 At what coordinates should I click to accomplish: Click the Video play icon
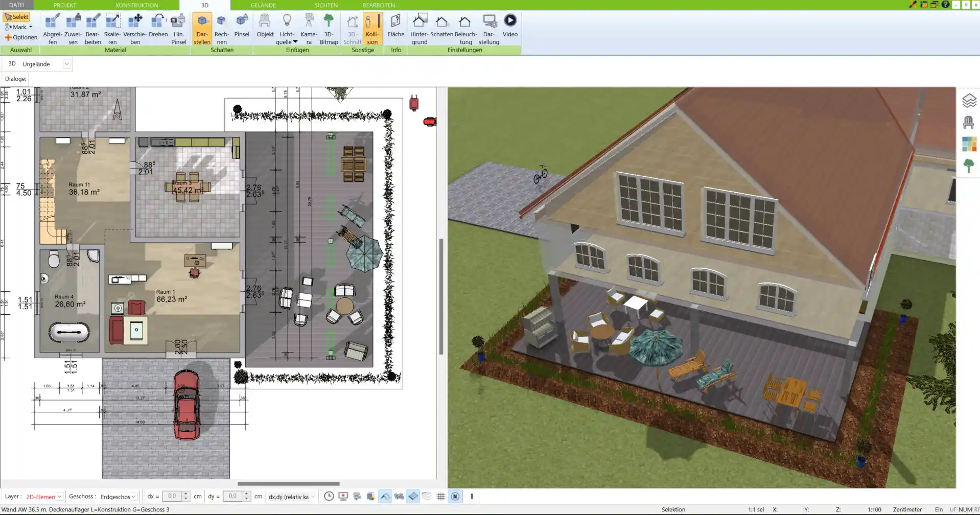click(510, 20)
